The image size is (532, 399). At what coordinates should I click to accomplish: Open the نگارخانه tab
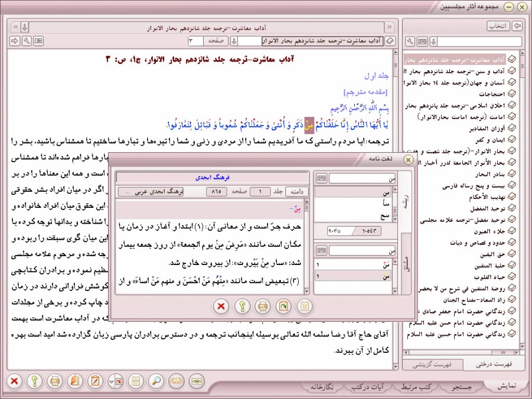pos(322,387)
